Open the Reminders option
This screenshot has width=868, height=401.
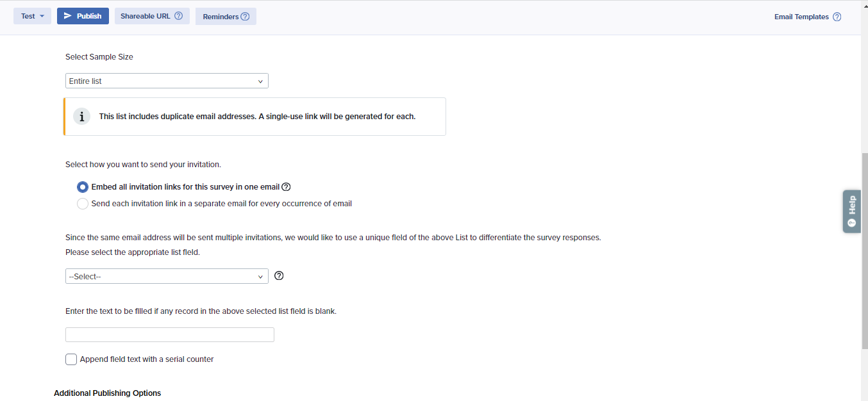tap(221, 17)
